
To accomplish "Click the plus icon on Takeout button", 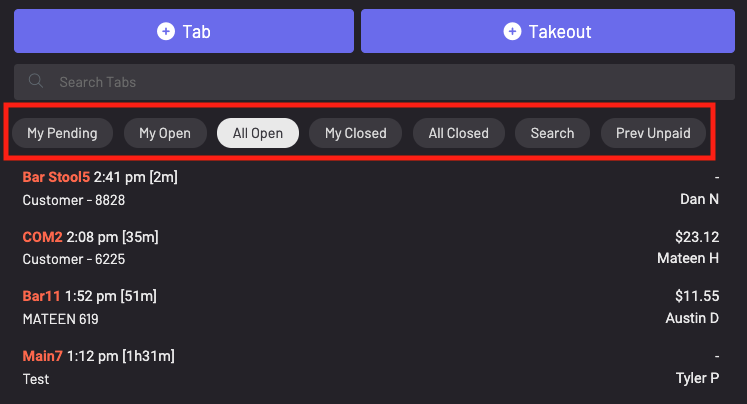I will (512, 32).
